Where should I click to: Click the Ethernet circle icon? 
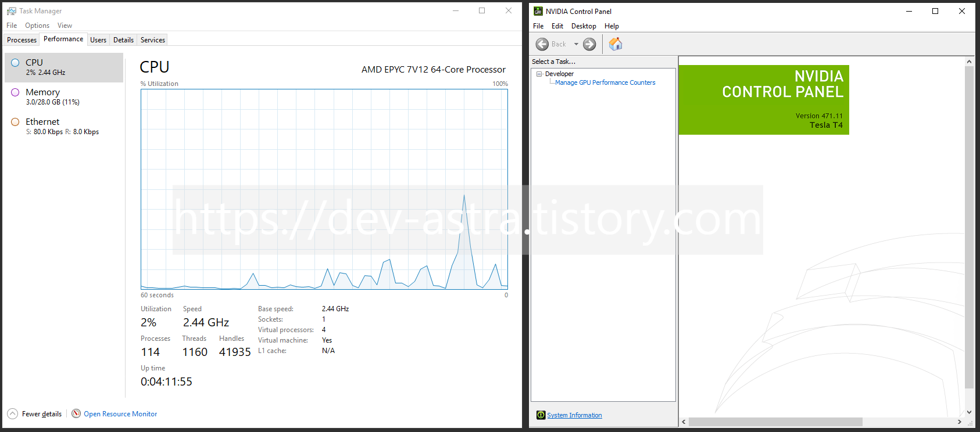pos(15,122)
